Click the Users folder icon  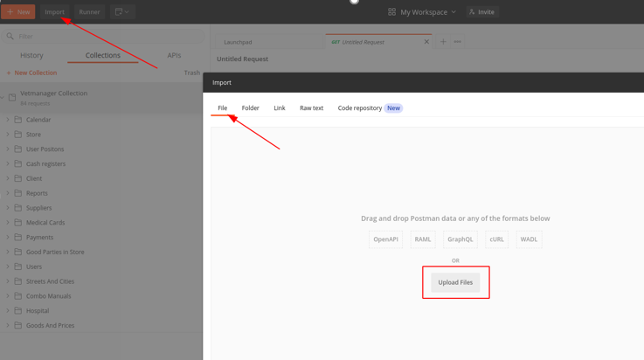(x=18, y=267)
